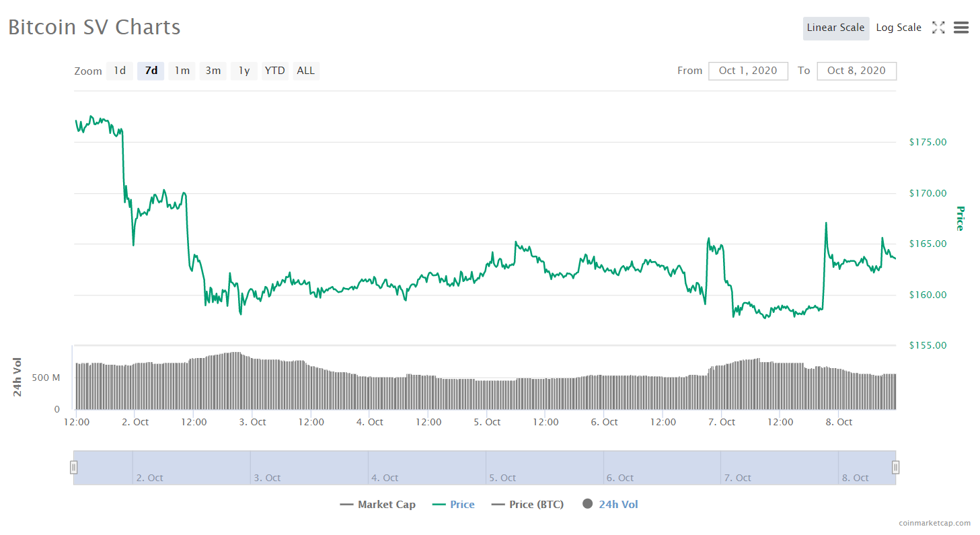Toggle 24h Vol series in legend

[x=610, y=504]
